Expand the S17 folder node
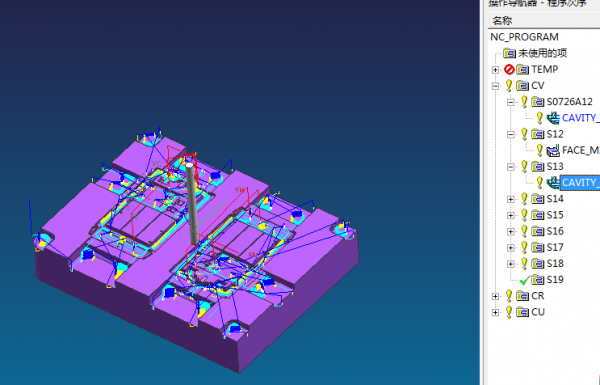The height and width of the screenshot is (385, 600). click(x=511, y=248)
